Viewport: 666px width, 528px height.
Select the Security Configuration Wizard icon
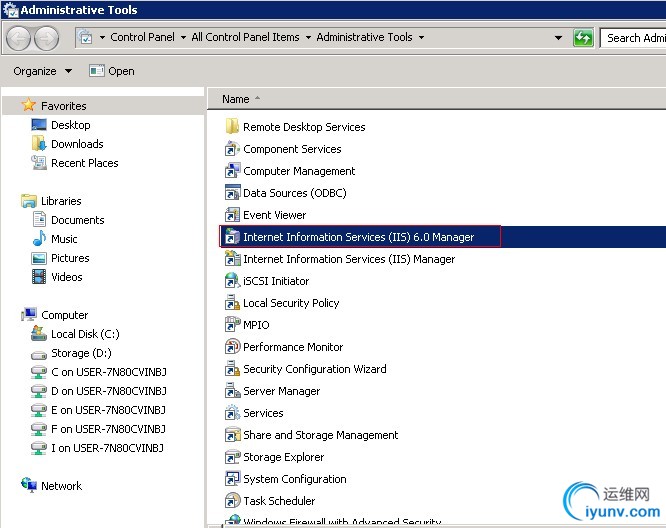(x=232, y=369)
